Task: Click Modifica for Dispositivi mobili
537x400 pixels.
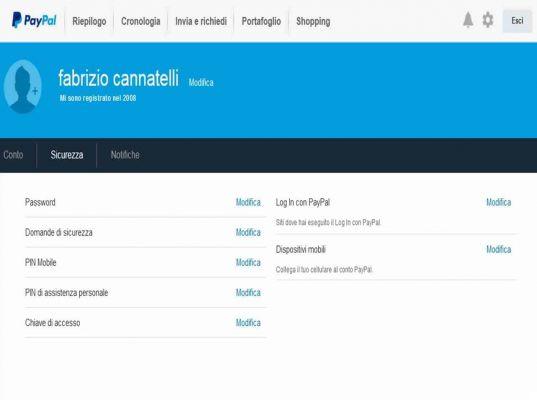Action: (499, 249)
